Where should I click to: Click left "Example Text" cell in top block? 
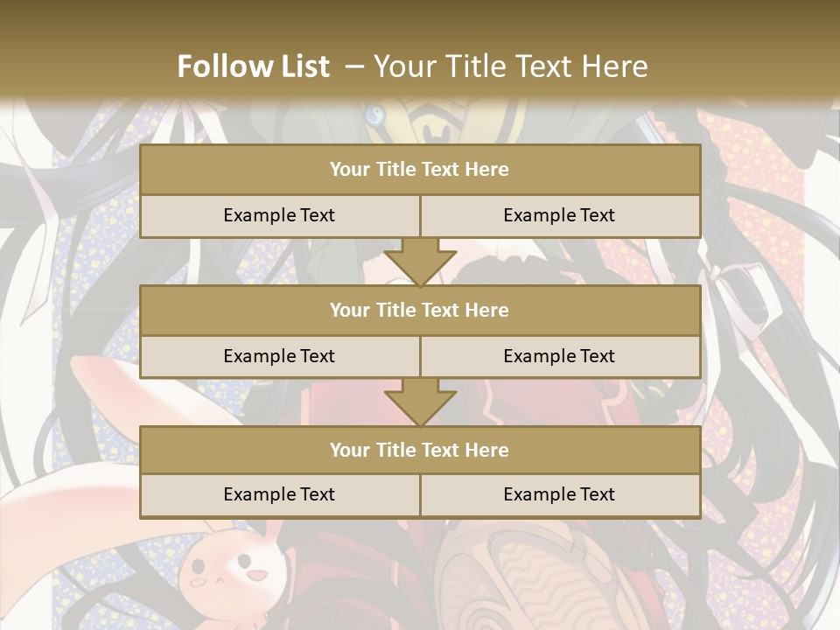point(279,215)
